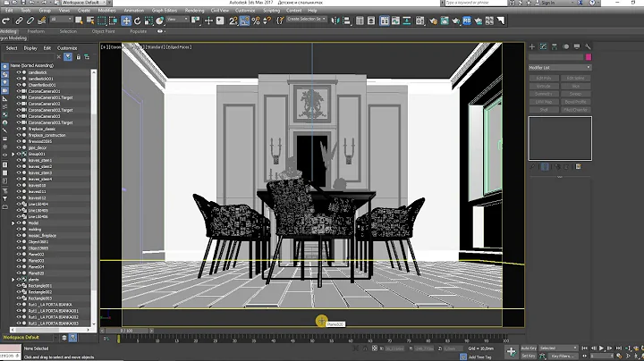The width and height of the screenshot is (644, 361).
Task: Select CoronaCamera002 in the scene list
Action: (45, 104)
